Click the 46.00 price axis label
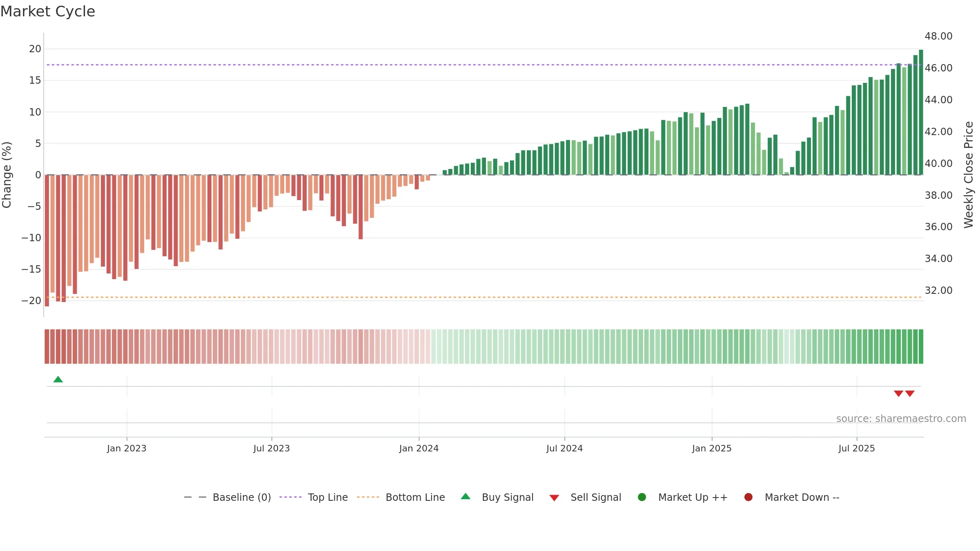Image resolution: width=980 pixels, height=551 pixels. (938, 68)
